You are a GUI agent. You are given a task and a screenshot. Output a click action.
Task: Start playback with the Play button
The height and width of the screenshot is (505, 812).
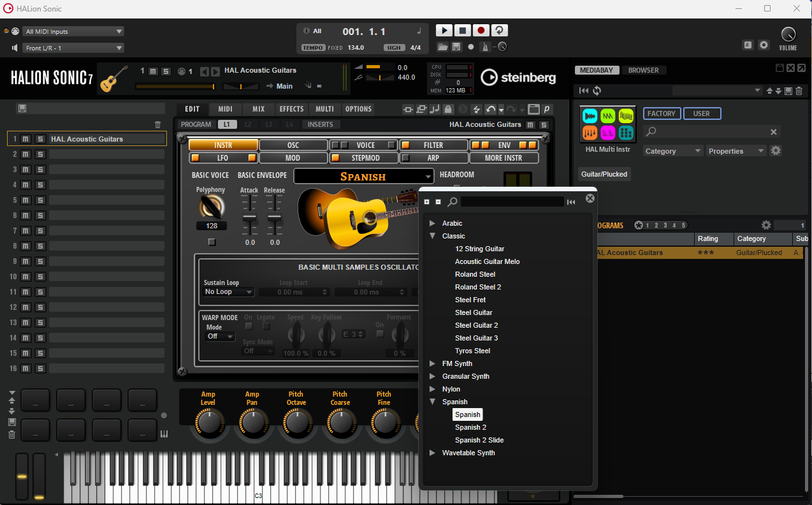(444, 31)
